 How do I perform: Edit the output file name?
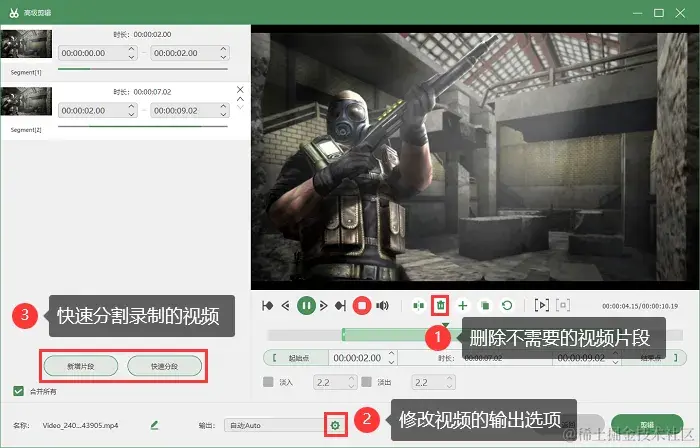click(154, 425)
